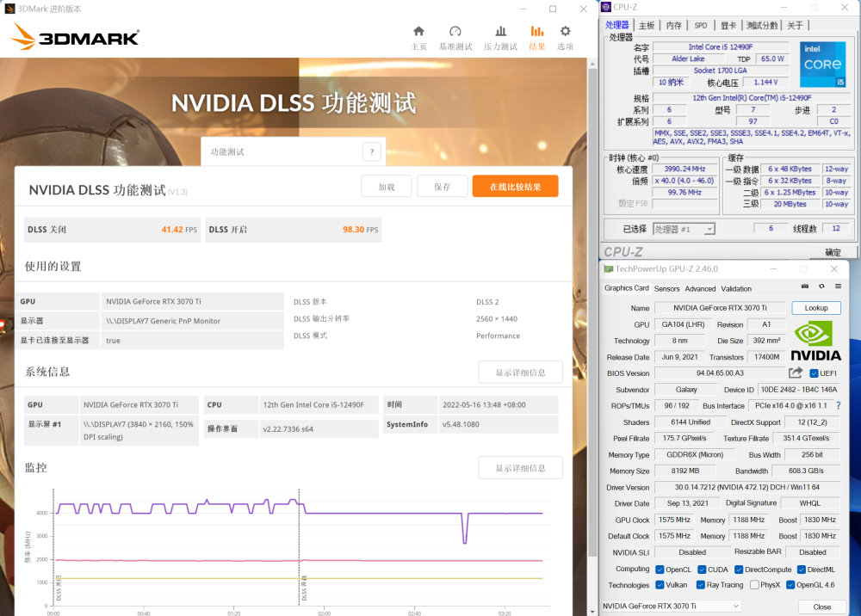This screenshot has width=861, height=616.
Task: Open the benchmarks (基准测试) gauge icon
Action: (455, 31)
